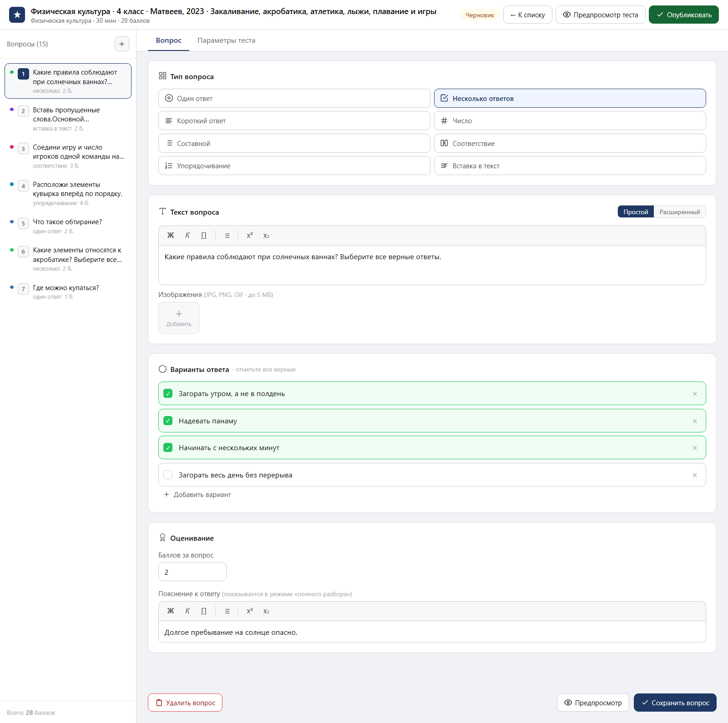The height and width of the screenshot is (723, 728).
Task: Switch editor to 'Расширенный' mode
Action: coord(679,212)
